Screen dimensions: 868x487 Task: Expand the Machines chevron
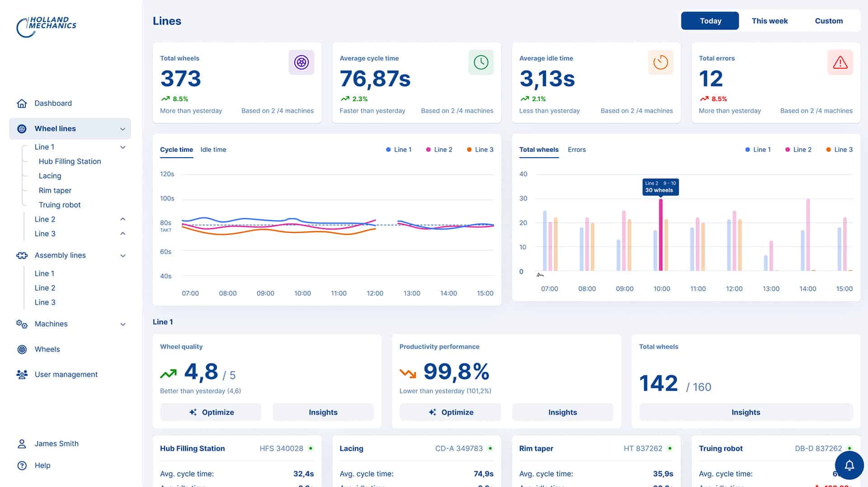click(x=123, y=324)
